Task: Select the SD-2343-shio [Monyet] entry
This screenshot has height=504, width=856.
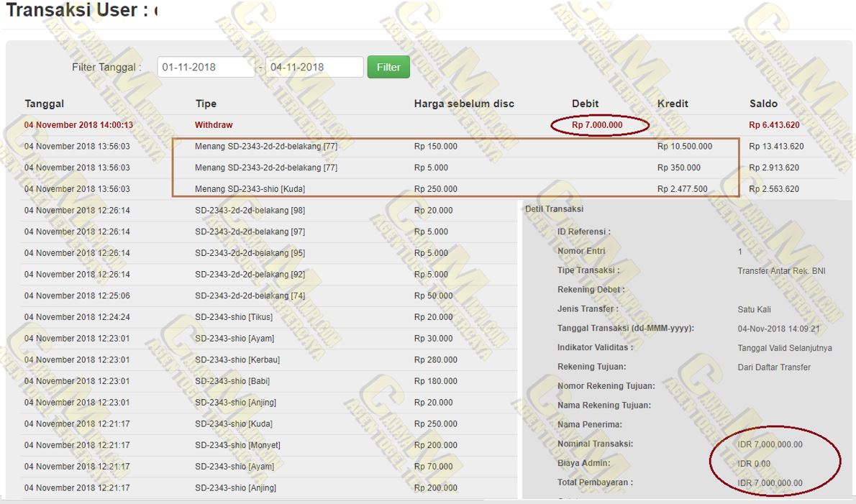Action: click(x=237, y=445)
